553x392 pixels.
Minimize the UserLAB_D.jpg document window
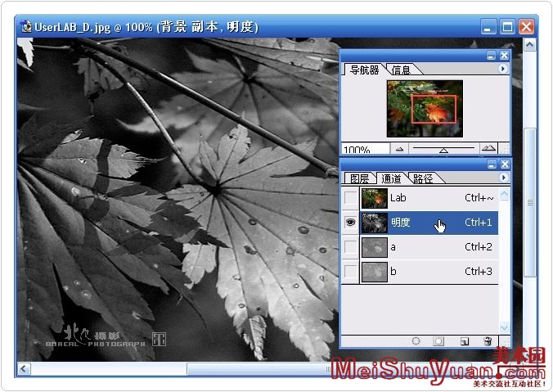pos(488,27)
